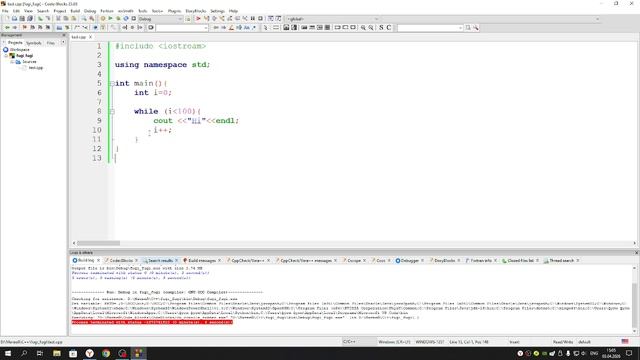This screenshot has height=360, width=640.
Task: Open Chrome from the taskbar
Action: (x=106, y=353)
